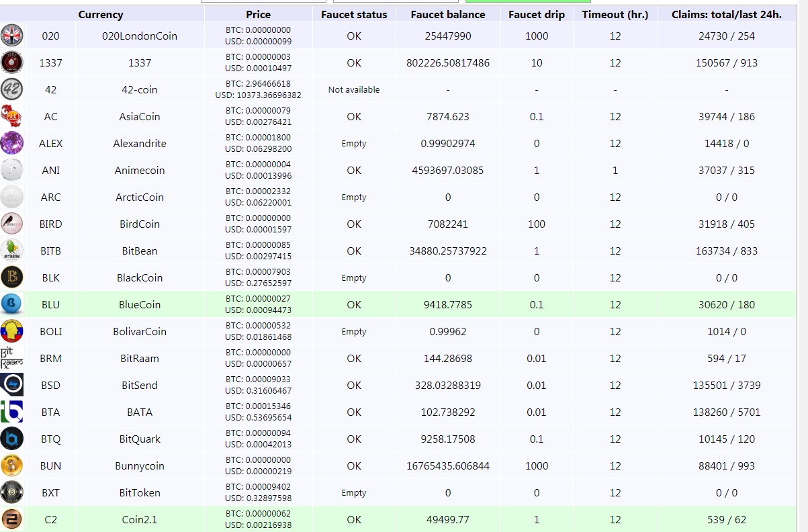Click the Bunnycoin logo icon
Viewport: 808px width, 532px height.
pos(12,465)
